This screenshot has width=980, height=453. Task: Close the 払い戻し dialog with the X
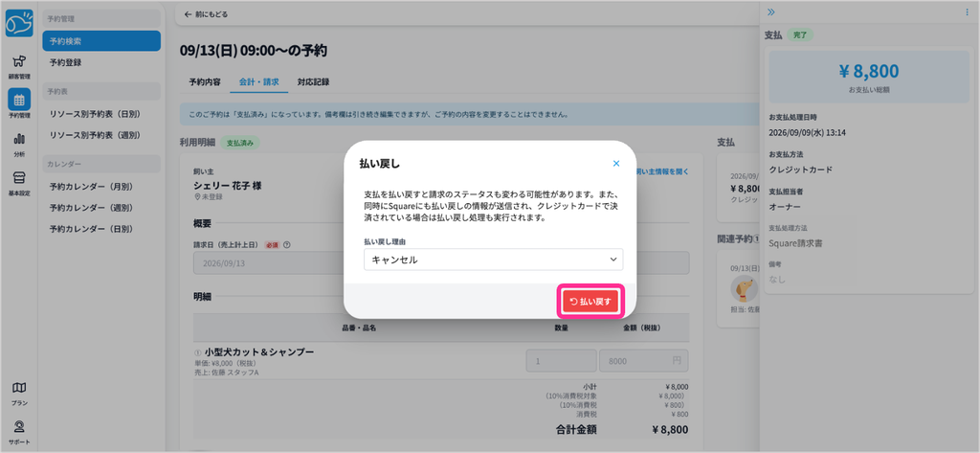click(x=616, y=164)
